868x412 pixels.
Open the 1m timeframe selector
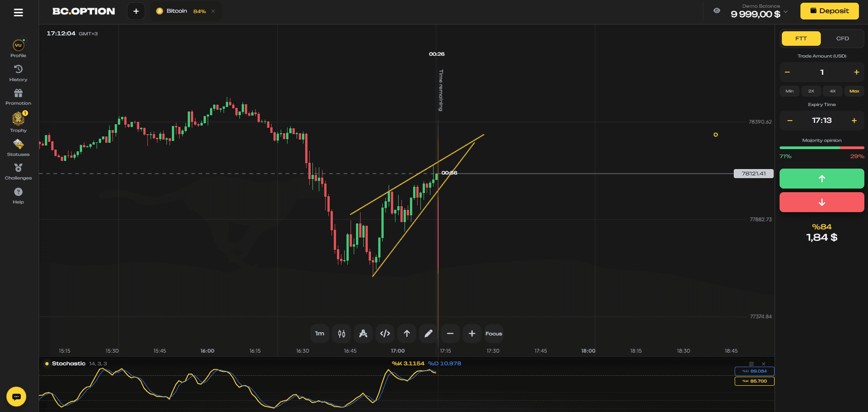point(320,334)
